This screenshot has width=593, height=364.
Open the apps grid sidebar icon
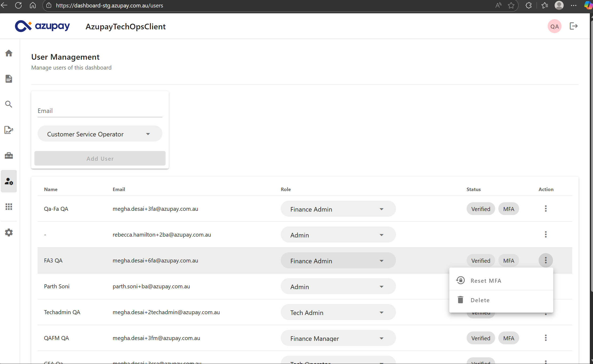[x=9, y=207]
